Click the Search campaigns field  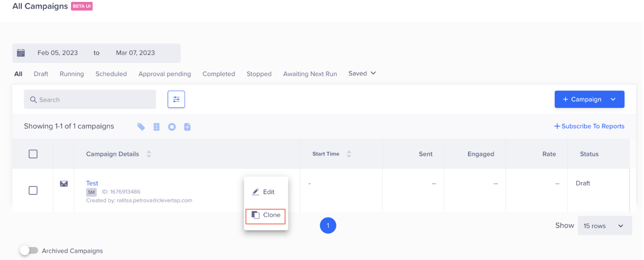tap(90, 100)
